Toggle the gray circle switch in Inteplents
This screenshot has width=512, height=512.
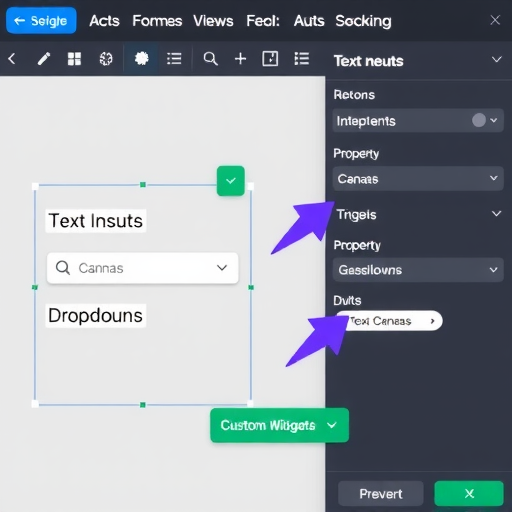(x=479, y=120)
